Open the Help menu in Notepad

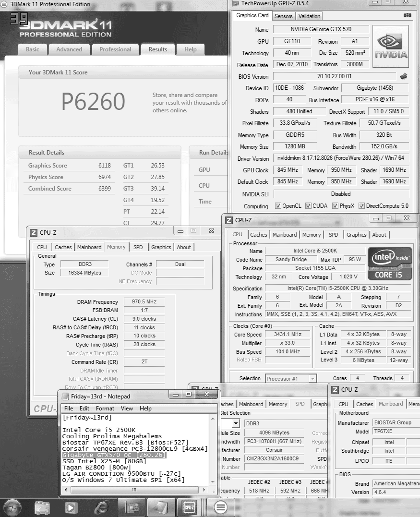coord(145,409)
